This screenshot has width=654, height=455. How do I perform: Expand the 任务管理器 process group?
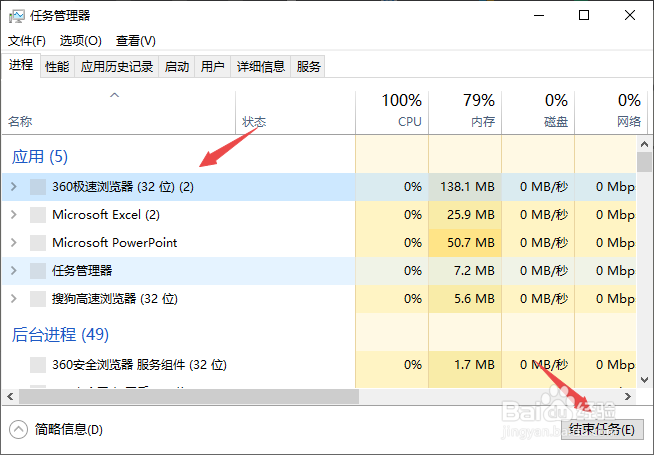pyautogui.click(x=14, y=270)
